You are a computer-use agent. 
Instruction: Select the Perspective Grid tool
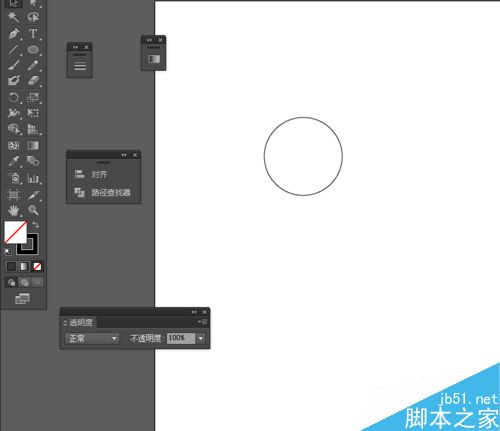pos(33,129)
